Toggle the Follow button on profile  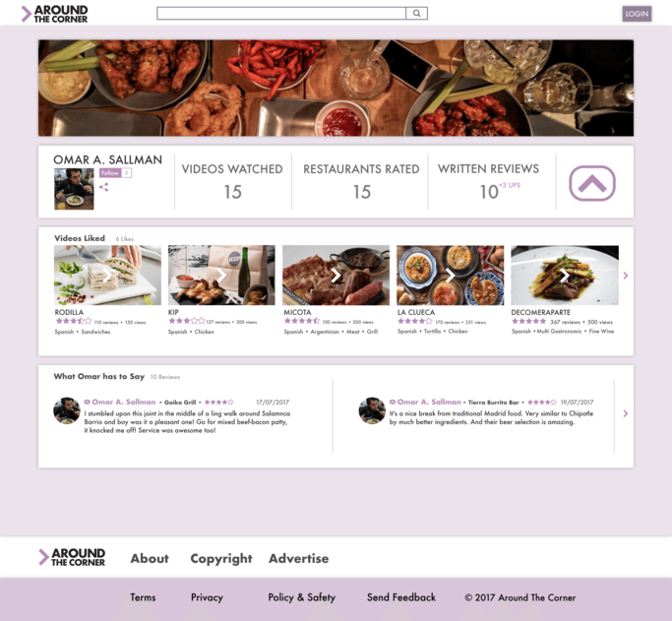tap(110, 172)
